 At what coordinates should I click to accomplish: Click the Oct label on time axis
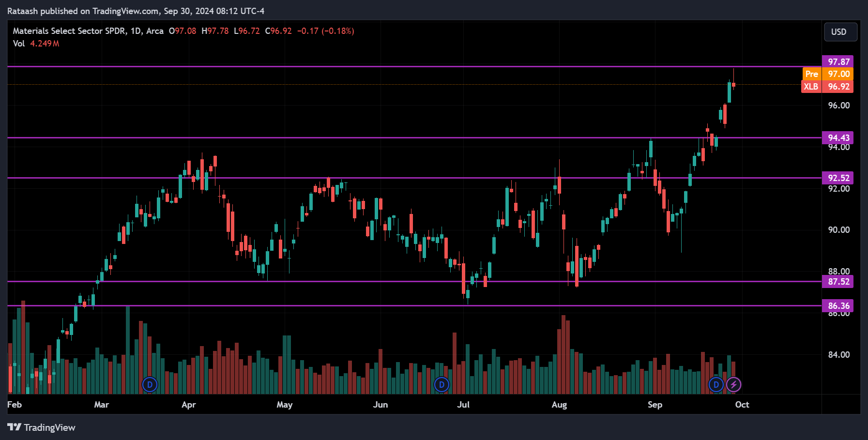click(x=742, y=405)
